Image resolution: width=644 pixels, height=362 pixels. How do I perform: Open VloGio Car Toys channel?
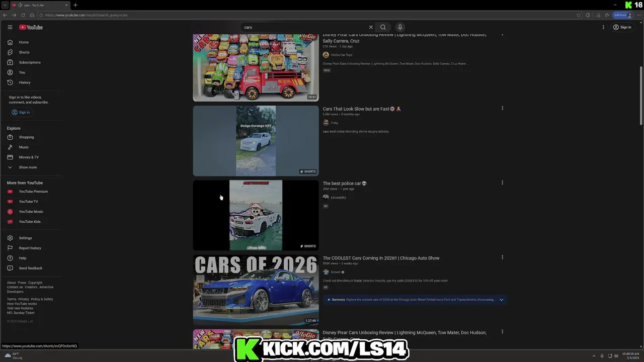[x=341, y=55]
